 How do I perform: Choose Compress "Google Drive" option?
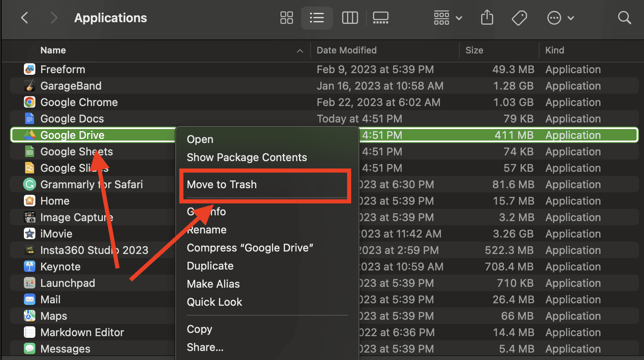250,248
